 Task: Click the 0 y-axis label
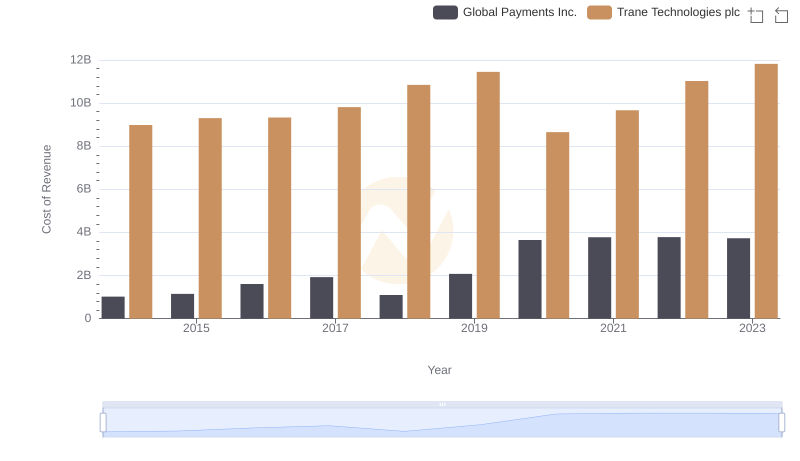click(x=88, y=318)
